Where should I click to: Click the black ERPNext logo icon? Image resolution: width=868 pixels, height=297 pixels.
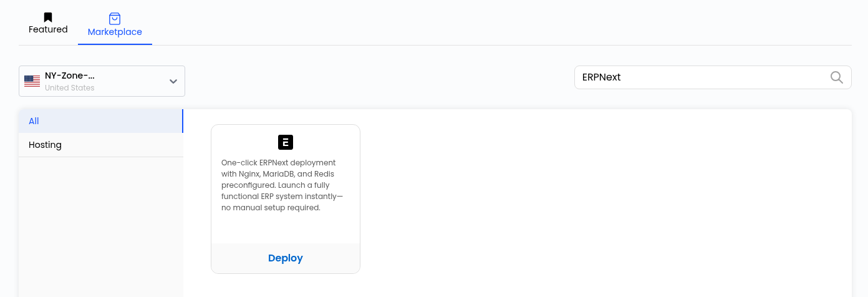[x=286, y=142]
